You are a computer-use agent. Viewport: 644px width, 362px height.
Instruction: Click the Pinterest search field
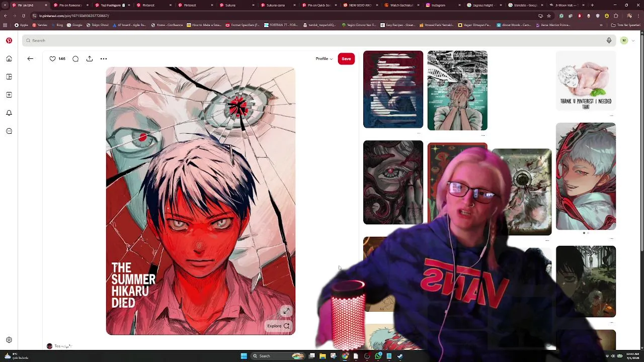[x=317, y=41]
